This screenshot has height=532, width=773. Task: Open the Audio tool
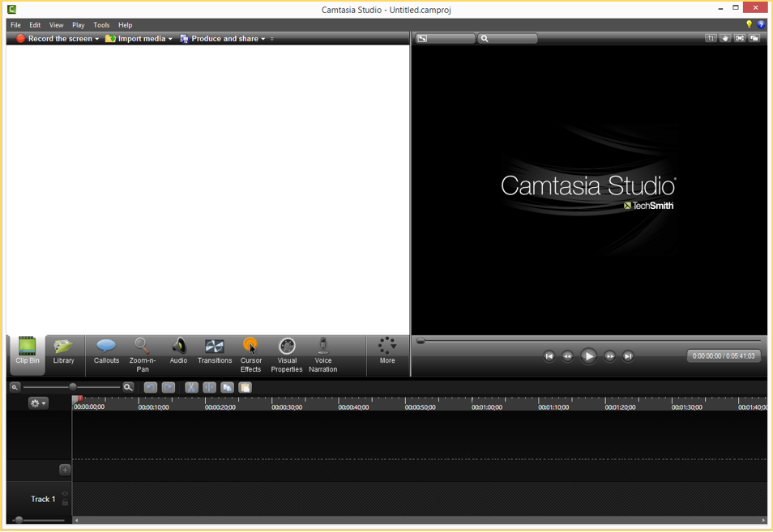click(x=178, y=351)
